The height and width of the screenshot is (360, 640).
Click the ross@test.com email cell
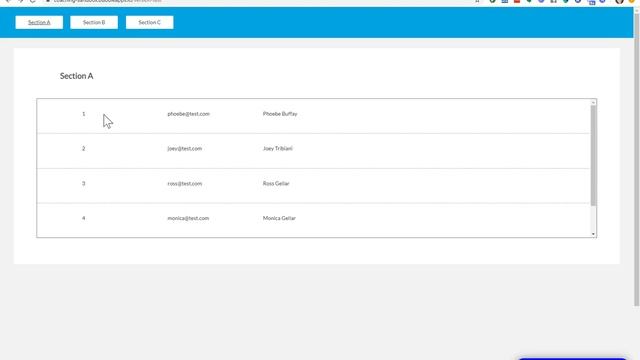tap(184, 184)
